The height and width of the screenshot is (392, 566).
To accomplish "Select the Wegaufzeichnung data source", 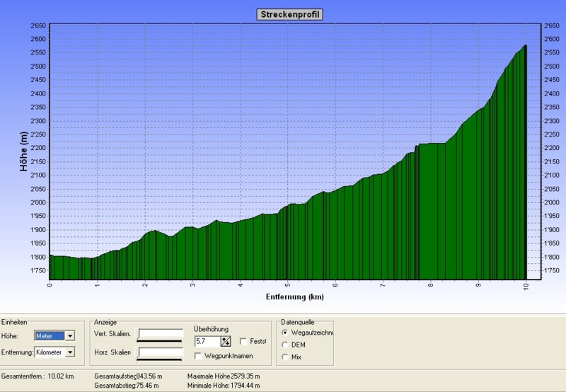I will tap(285, 332).
